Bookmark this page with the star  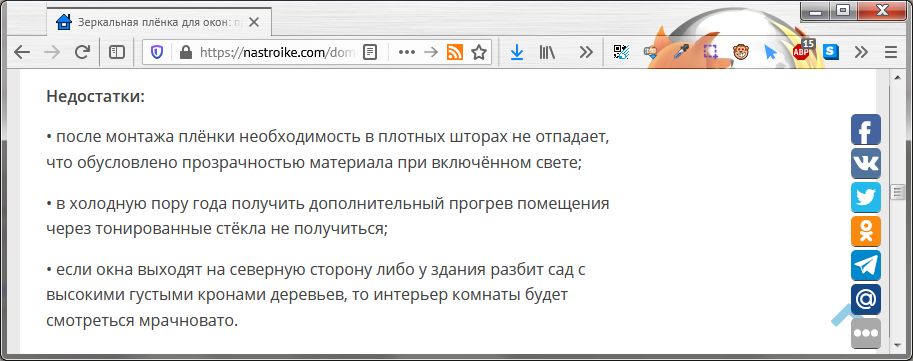479,52
